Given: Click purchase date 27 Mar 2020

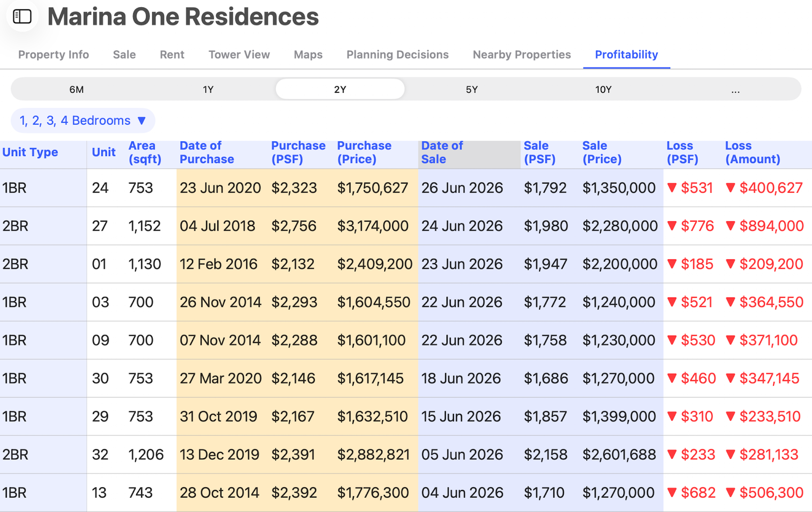Looking at the screenshot, I should tap(221, 378).
